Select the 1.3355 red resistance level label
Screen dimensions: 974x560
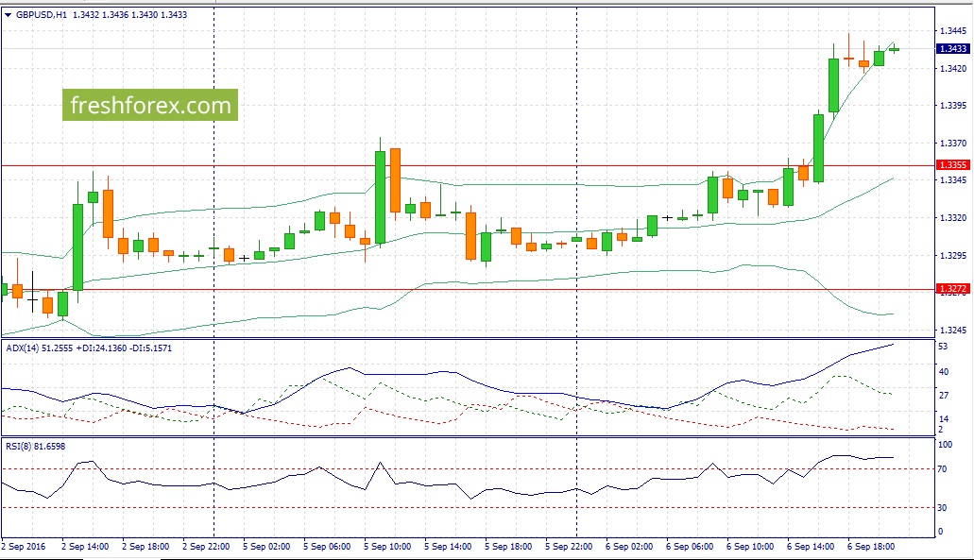pyautogui.click(x=952, y=165)
